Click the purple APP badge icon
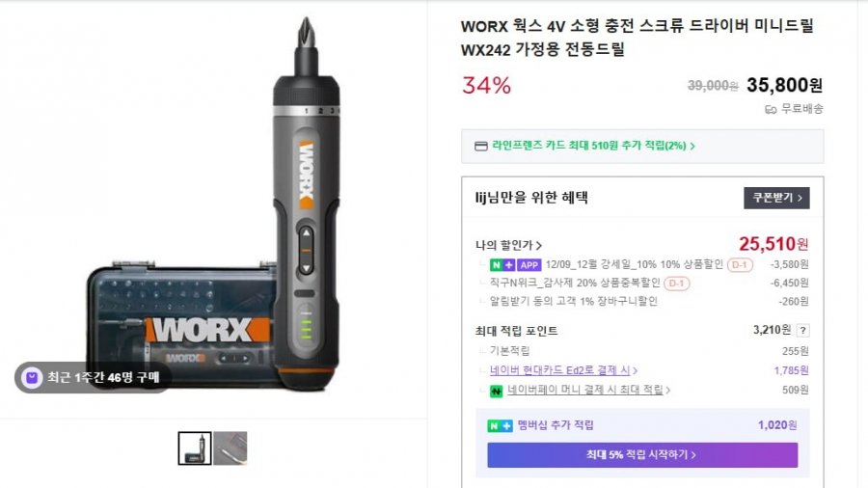Screen dimensions: 868x488 [529, 265]
